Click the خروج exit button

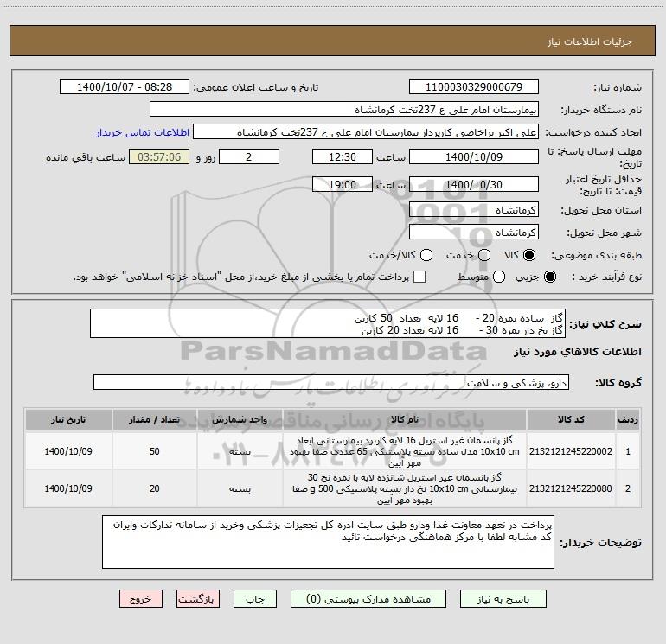(x=141, y=599)
